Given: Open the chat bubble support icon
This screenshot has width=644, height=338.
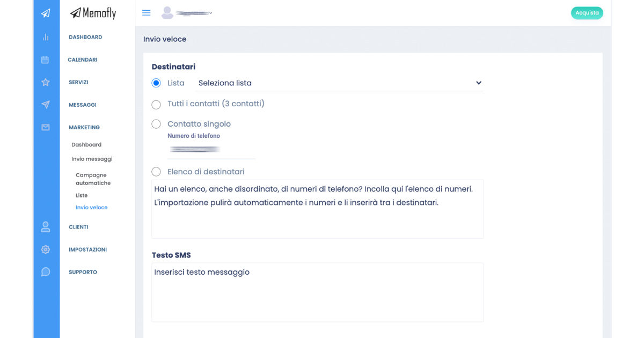Looking at the screenshot, I should coord(46,272).
